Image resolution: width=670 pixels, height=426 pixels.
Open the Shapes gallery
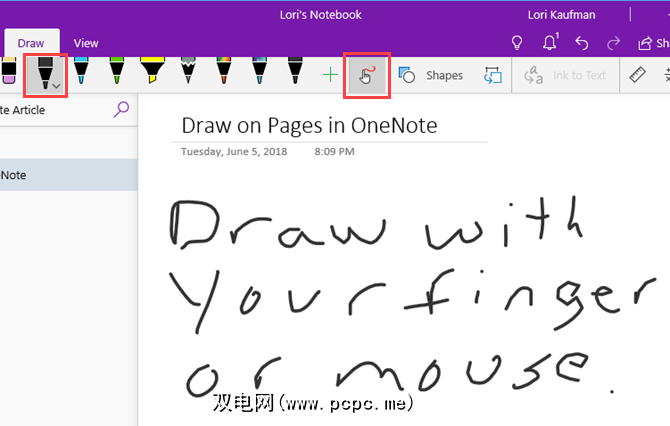pos(432,75)
